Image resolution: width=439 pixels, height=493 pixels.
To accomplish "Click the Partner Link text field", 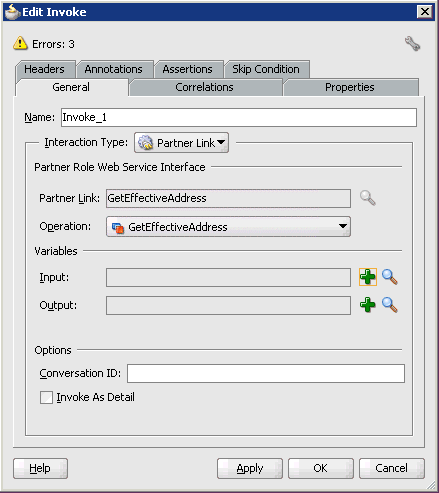I will (x=228, y=198).
